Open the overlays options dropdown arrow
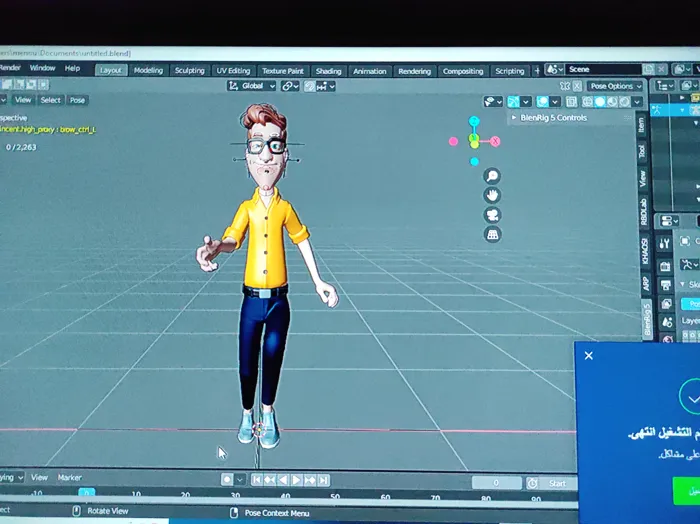This screenshot has width=700, height=524. coord(554,102)
